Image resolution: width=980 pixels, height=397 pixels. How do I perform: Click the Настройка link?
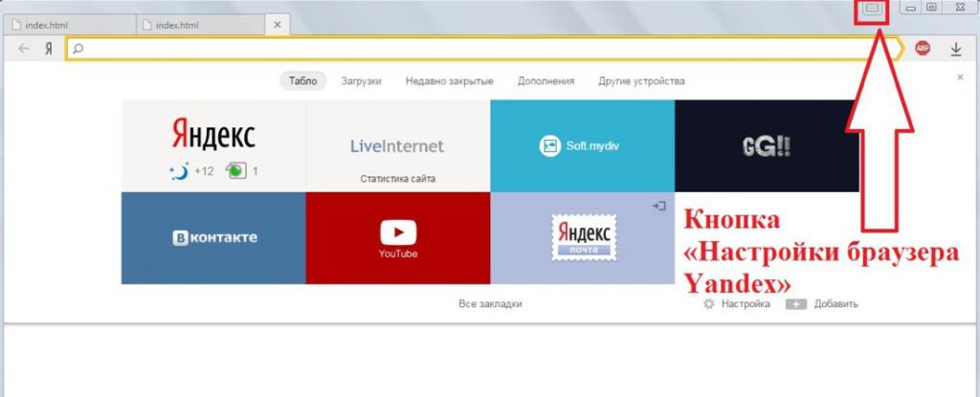click(x=746, y=304)
